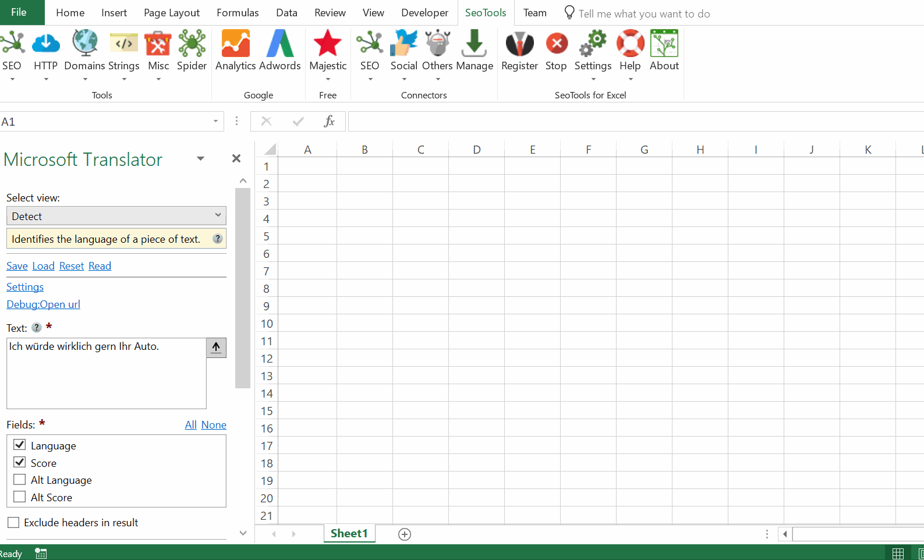
Task: Select All fields link
Action: click(191, 425)
